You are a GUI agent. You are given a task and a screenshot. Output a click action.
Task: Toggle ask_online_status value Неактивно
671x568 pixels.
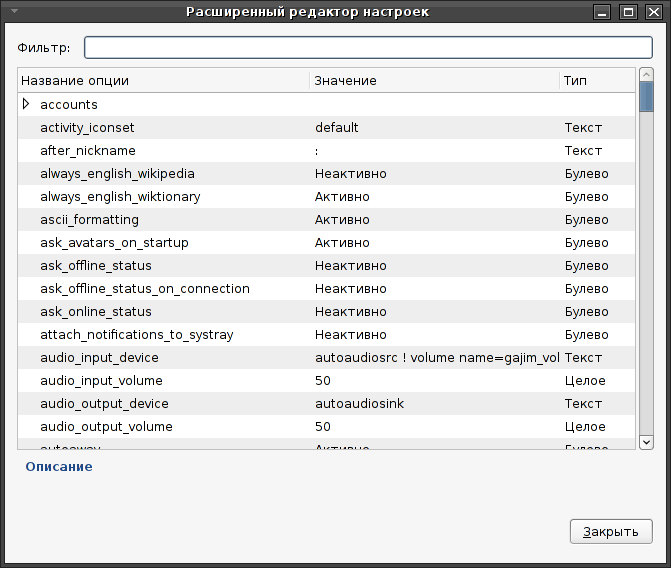(350, 312)
